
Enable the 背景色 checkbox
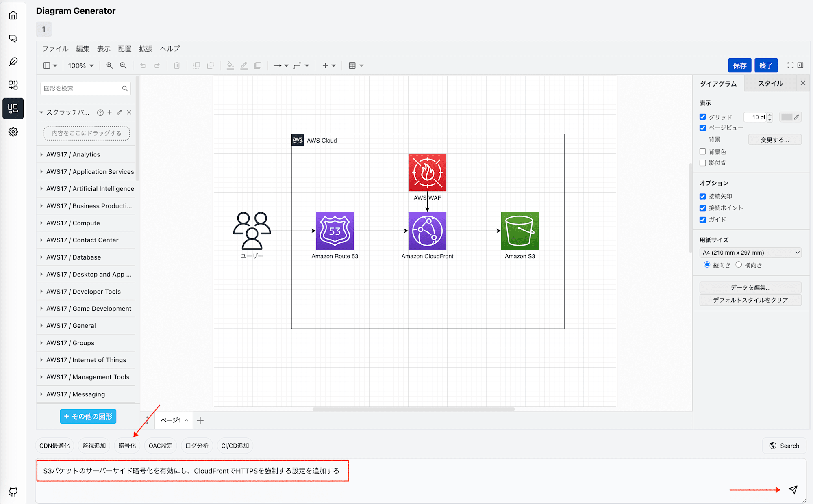pos(702,151)
